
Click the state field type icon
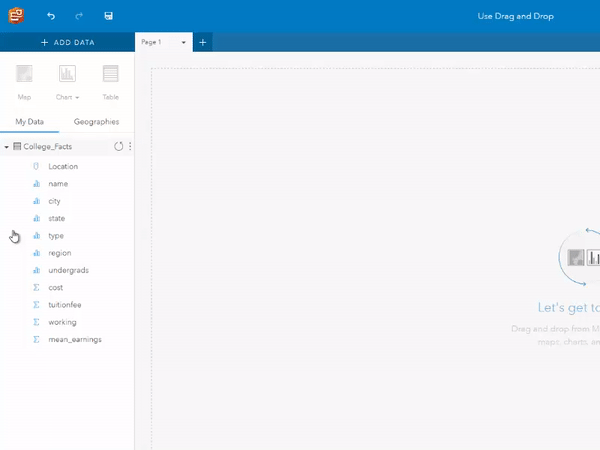pos(36,218)
